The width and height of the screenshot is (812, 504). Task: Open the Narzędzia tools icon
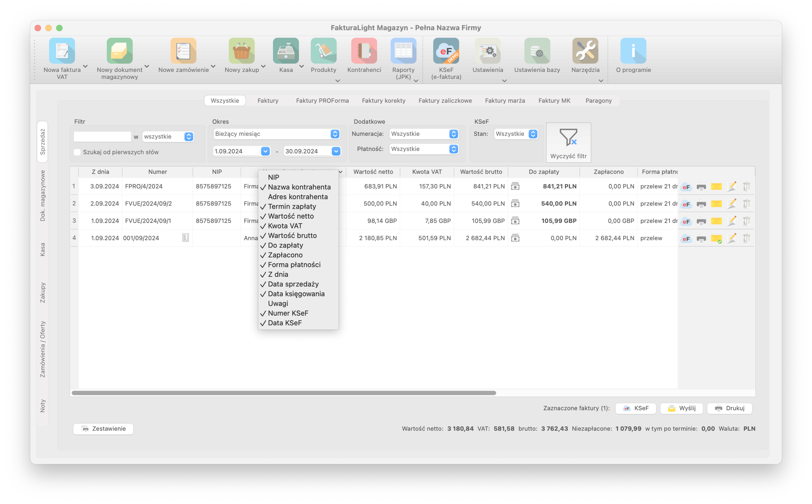coord(585,51)
